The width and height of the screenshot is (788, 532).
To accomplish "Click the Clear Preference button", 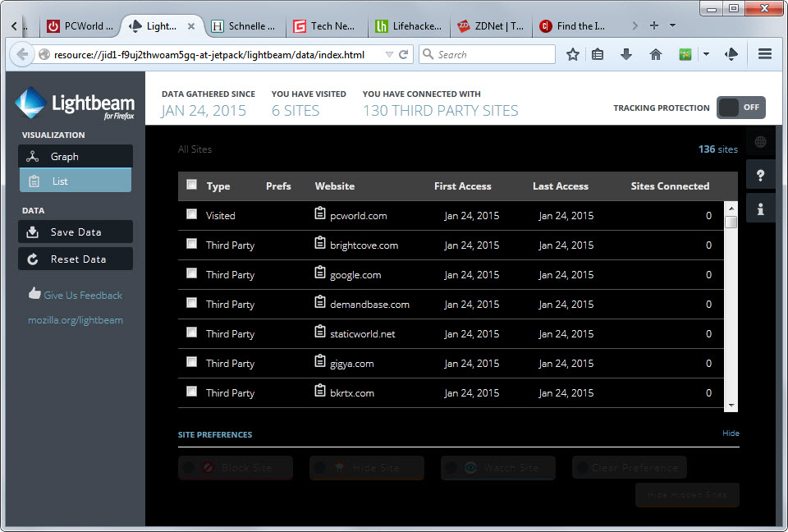I will 630,468.
